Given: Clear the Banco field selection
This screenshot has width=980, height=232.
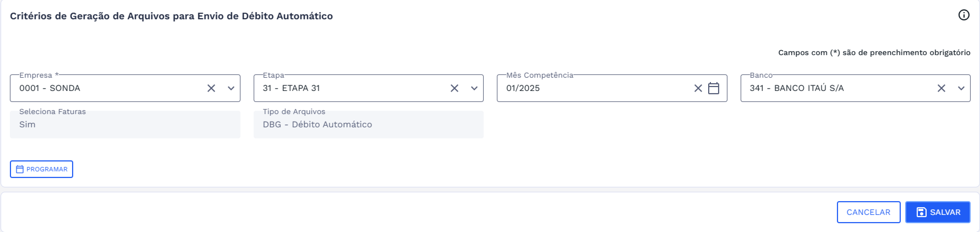Looking at the screenshot, I should tap(941, 88).
